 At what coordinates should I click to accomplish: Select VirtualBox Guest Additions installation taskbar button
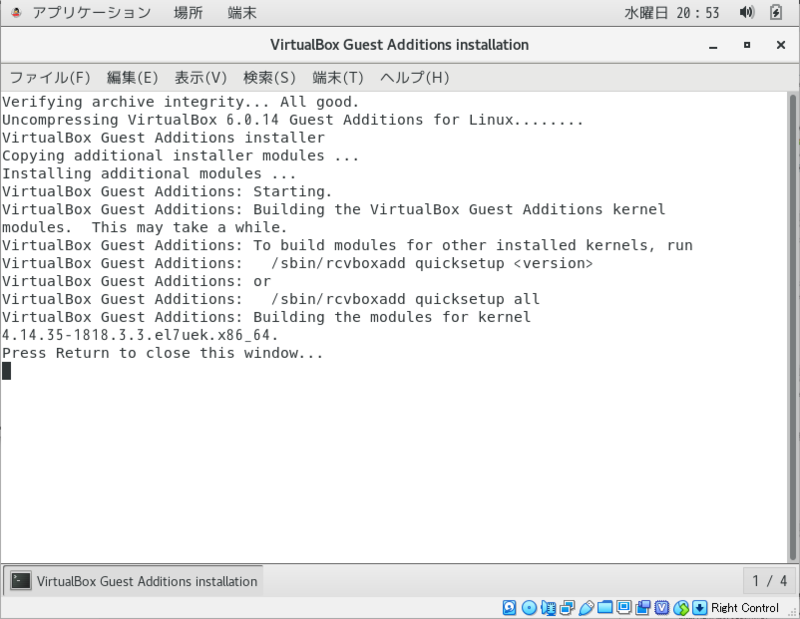coord(134,581)
